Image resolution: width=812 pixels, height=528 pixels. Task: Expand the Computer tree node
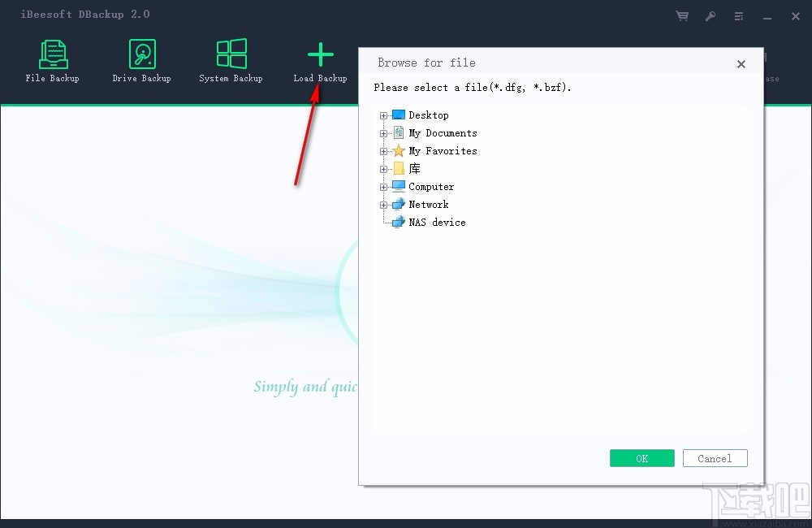pos(383,186)
